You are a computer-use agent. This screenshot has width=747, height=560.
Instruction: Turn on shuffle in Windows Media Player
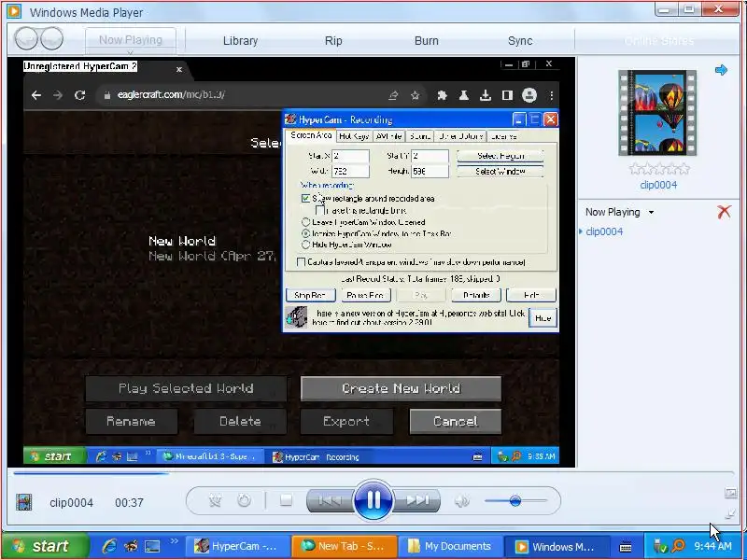pos(216,500)
